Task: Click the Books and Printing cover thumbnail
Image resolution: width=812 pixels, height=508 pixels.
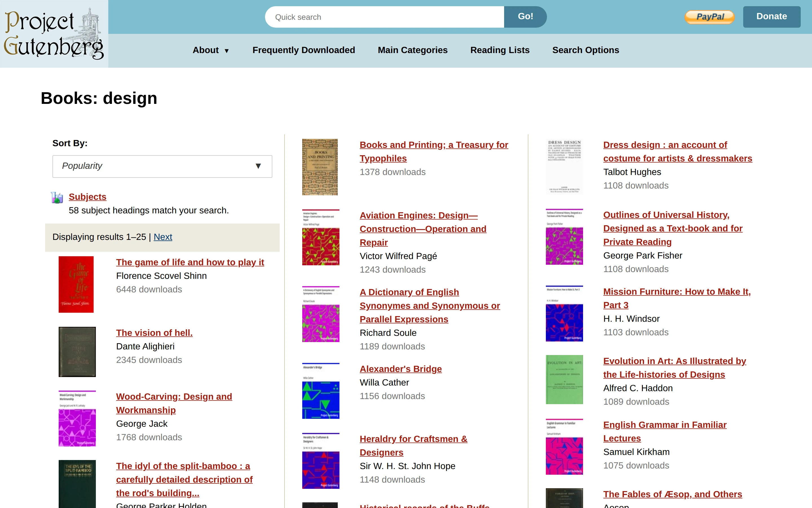Action: [320, 167]
